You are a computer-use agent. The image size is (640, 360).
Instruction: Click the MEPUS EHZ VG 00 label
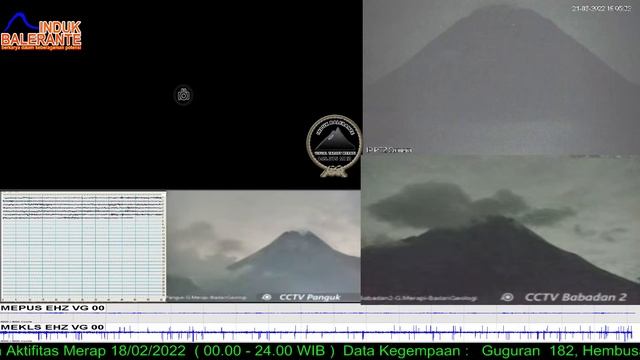point(53,308)
